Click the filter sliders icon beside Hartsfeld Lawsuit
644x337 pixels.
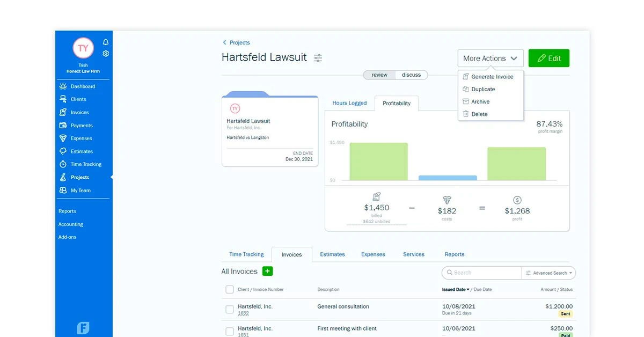click(x=318, y=57)
